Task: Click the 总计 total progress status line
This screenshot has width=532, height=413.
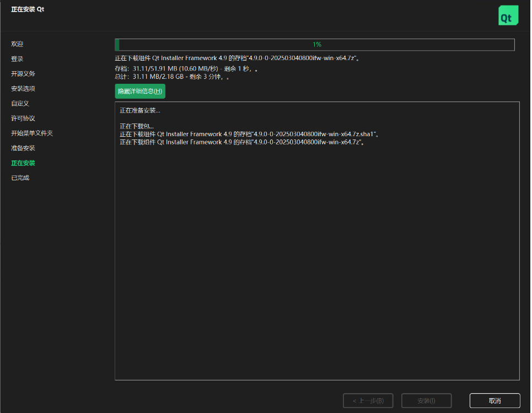Action: click(172, 77)
